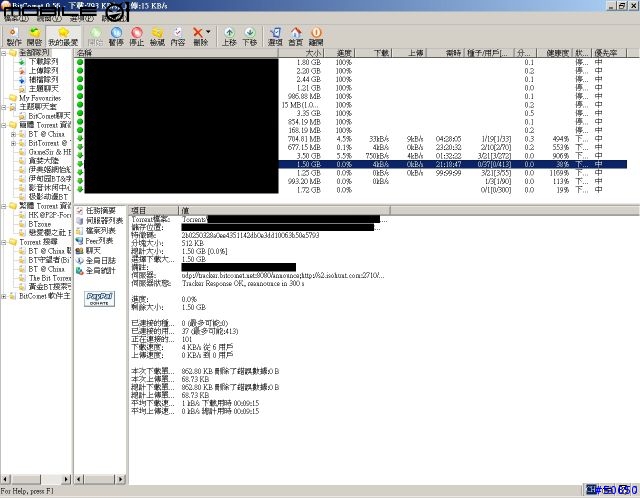Sort by 優先率 priority column header
Screen dimensions: 640x498
coord(609,53)
